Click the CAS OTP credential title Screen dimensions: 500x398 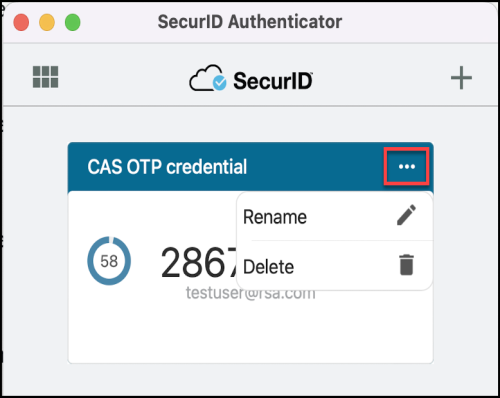point(167,166)
